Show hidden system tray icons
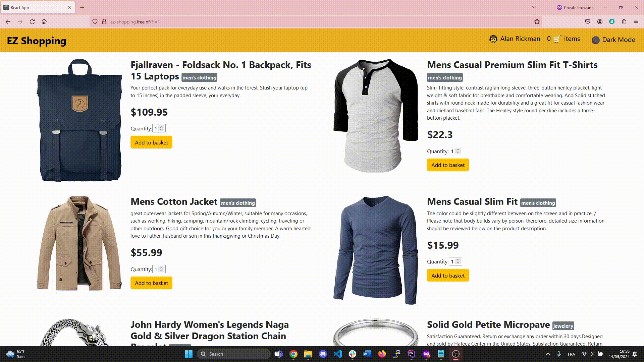 tap(548, 354)
